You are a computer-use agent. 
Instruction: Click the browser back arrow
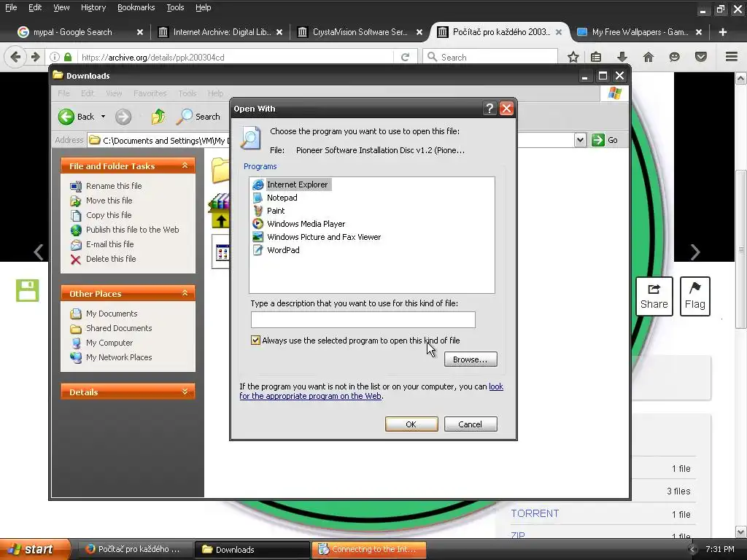coord(15,57)
